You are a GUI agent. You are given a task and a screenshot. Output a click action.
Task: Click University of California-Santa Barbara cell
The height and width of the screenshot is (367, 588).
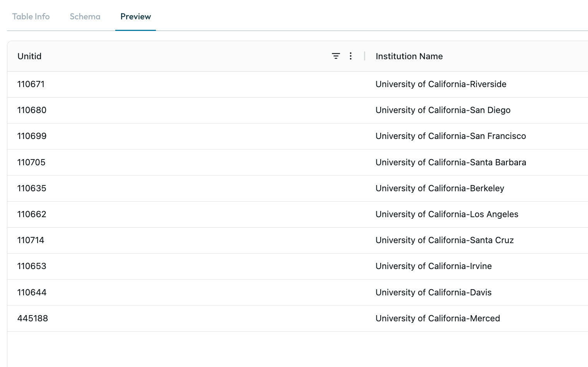(x=477, y=163)
